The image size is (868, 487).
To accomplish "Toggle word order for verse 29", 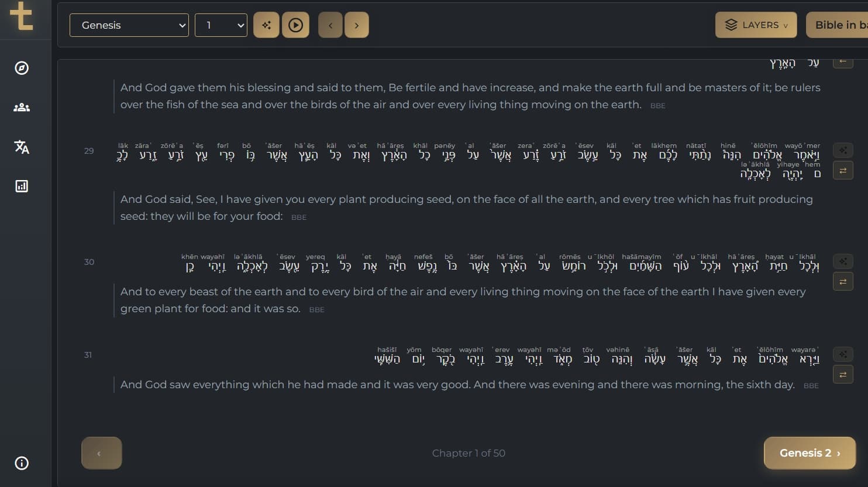I will (x=843, y=170).
